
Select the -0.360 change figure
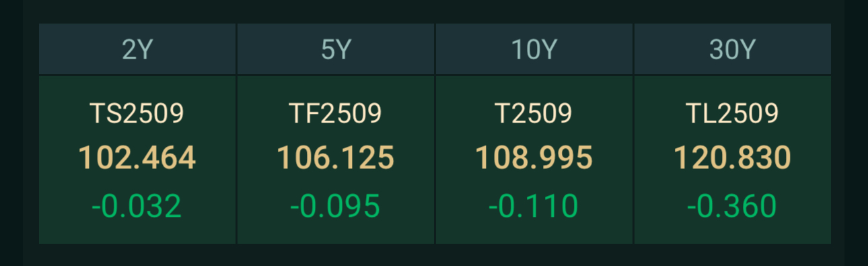point(733,206)
